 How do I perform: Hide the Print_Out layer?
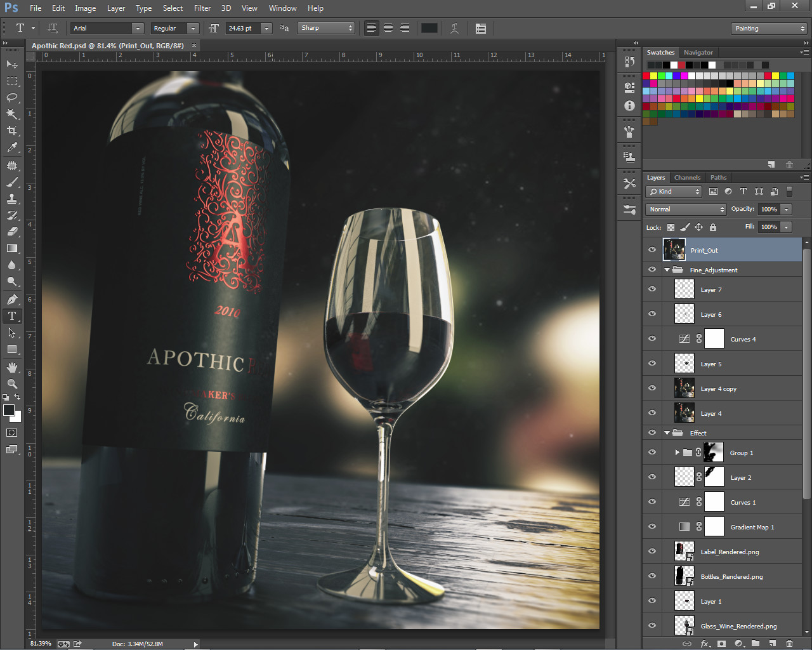tap(652, 250)
